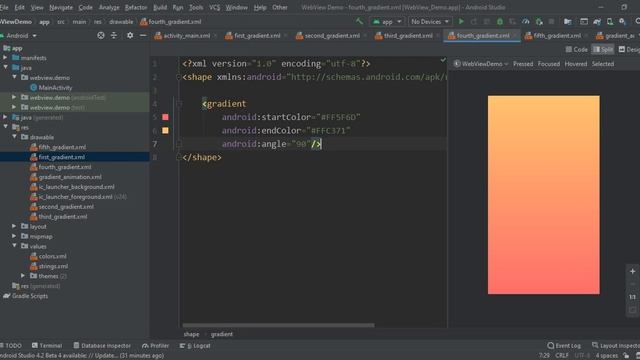640x360 pixels.
Task: Open the Refactor menu
Action: point(136,7)
